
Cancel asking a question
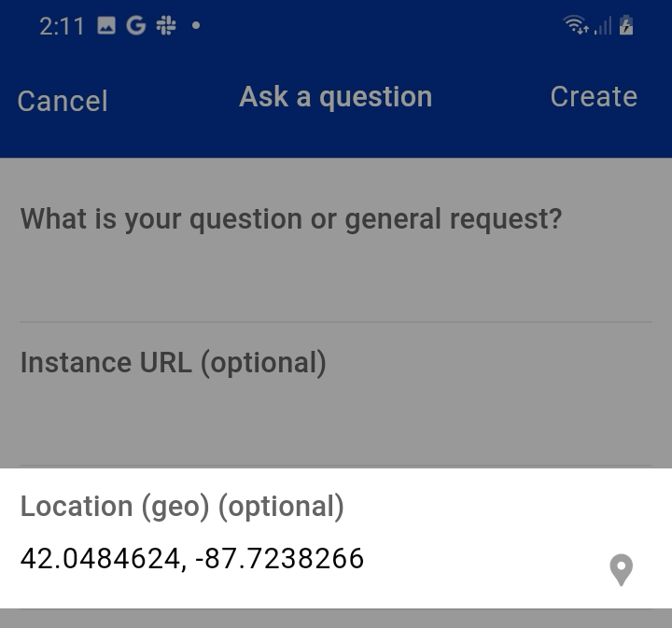63,101
